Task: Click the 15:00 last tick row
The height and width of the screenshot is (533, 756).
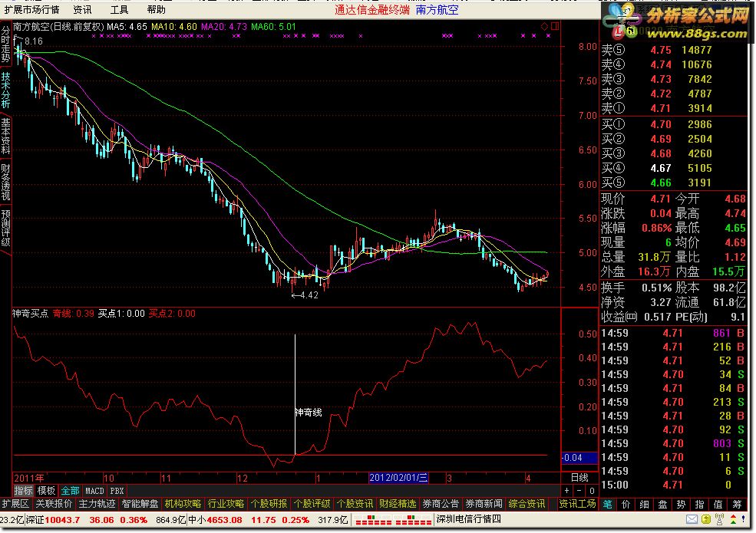Action: tap(673, 485)
